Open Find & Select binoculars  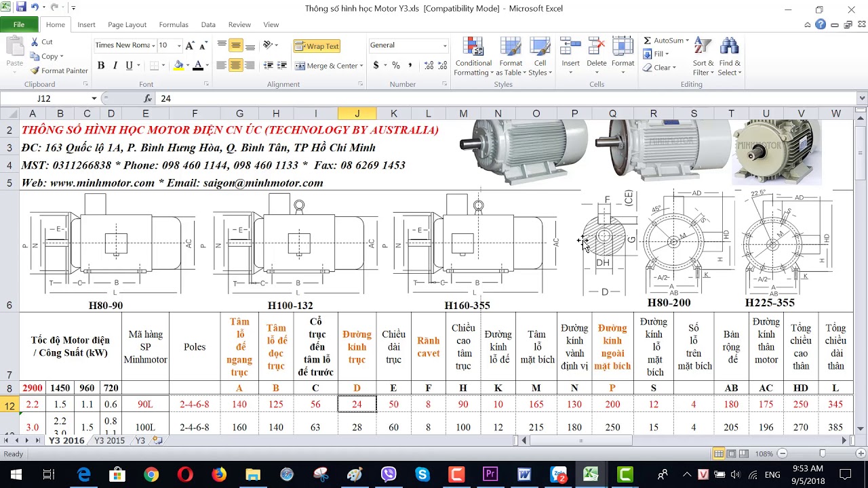tap(730, 56)
